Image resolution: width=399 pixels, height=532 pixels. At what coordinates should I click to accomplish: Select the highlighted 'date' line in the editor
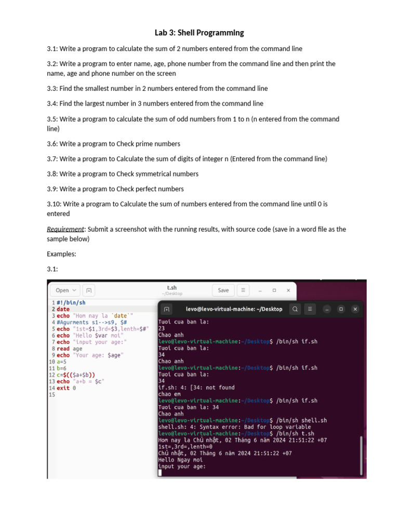coord(63,309)
